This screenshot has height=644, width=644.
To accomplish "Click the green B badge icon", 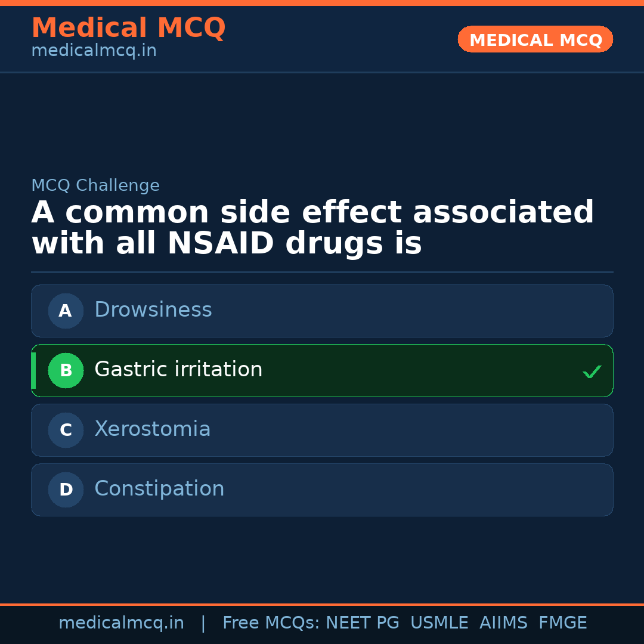I will click(66, 370).
